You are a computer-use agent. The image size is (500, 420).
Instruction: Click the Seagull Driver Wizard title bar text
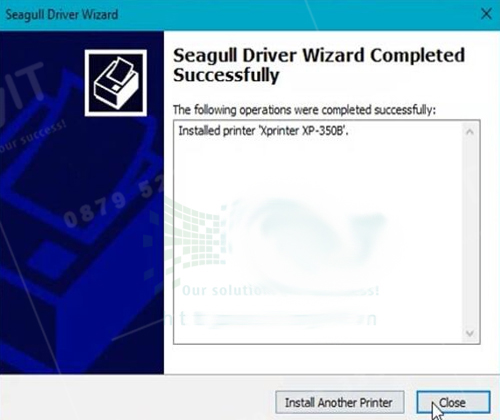62,15
